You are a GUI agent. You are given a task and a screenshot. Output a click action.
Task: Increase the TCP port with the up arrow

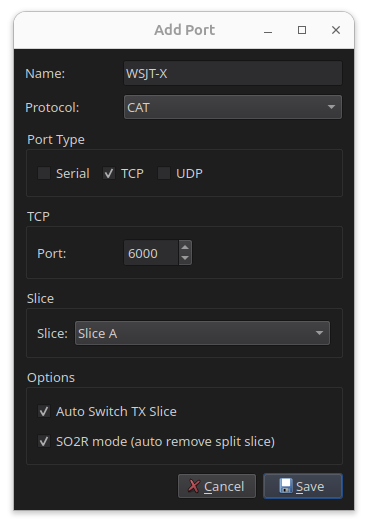coord(185,247)
